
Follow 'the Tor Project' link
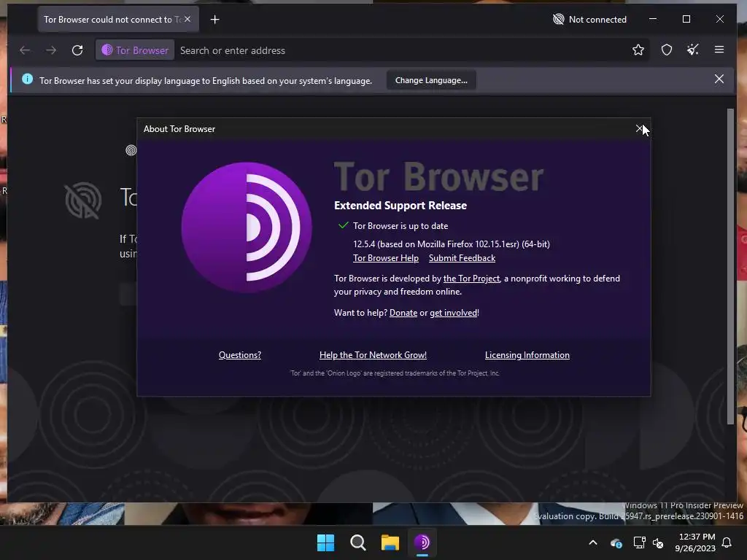471,279
